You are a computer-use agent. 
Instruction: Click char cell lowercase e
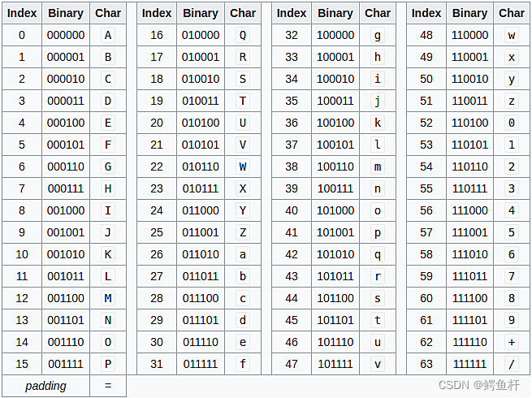(243, 342)
